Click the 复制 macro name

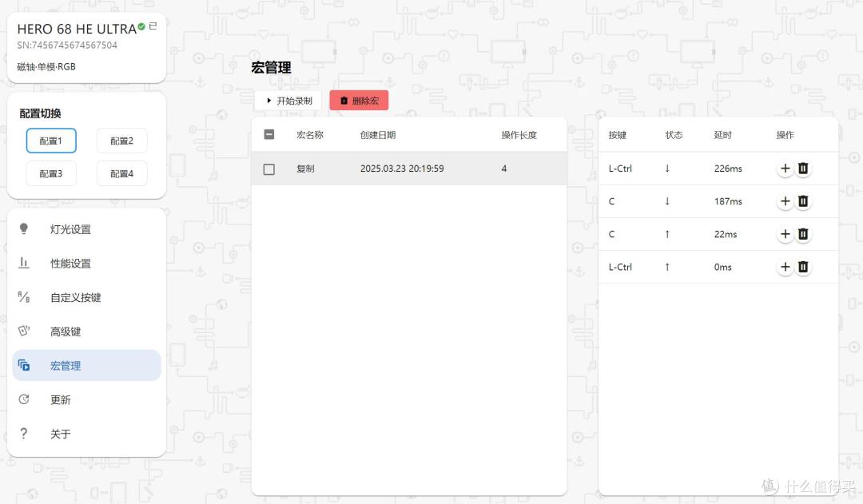[305, 169]
